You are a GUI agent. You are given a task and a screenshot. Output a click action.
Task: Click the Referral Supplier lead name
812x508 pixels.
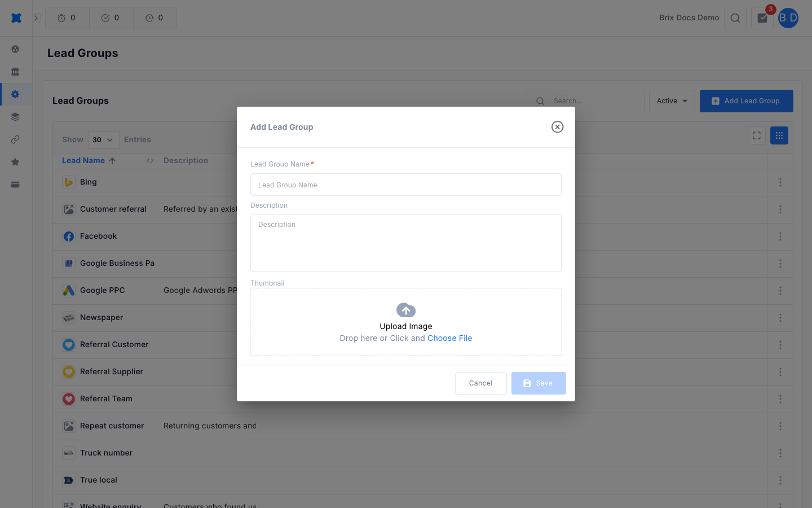point(112,371)
